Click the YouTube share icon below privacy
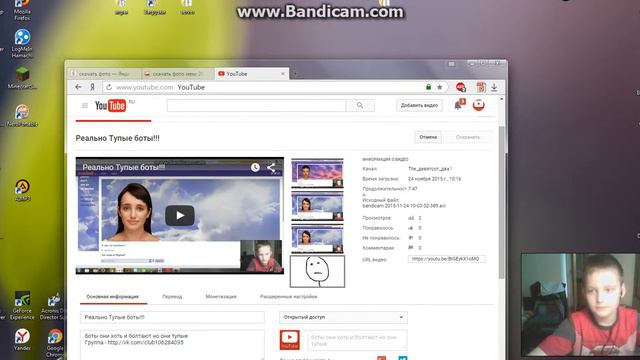Viewport: 640px width, 360px height. 289,340
